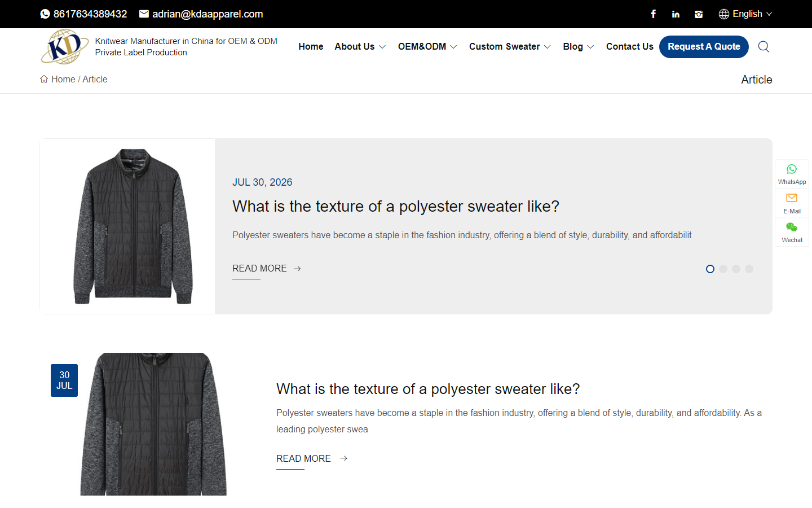Click the Request A Quote button

pos(704,46)
